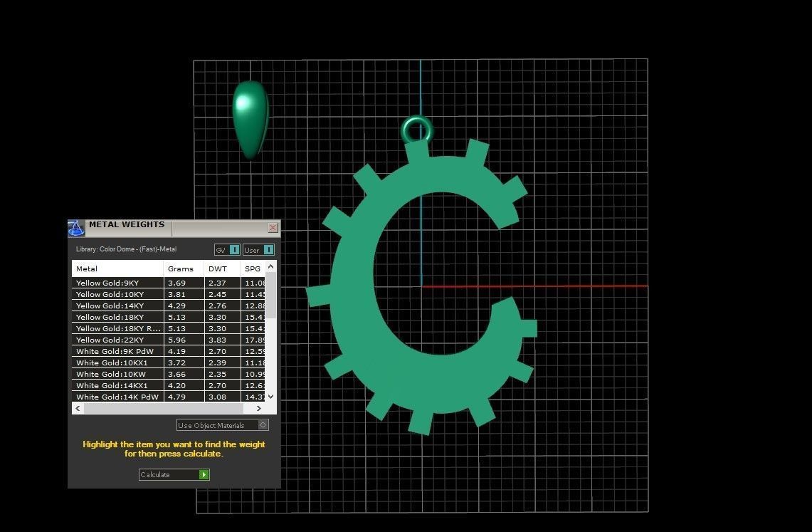The height and width of the screenshot is (532, 812).
Task: Click the 2.35 DWT value for 10KW
Action: click(217, 374)
